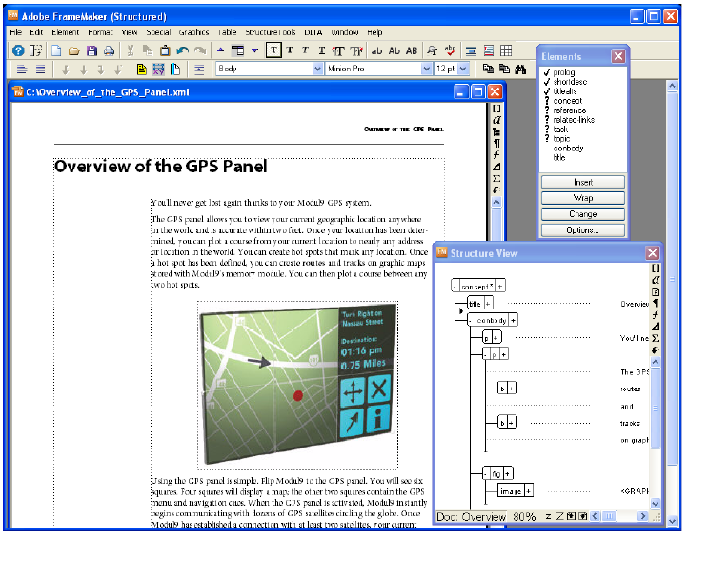The height and width of the screenshot is (578, 728).
Task: Click the XY marker icon in the toolbar
Action: point(159,70)
